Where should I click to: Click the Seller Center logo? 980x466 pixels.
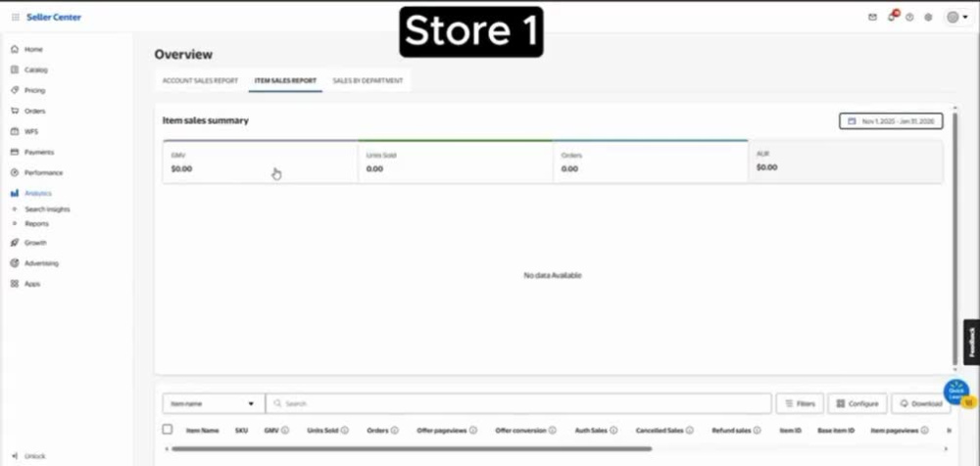54,18
